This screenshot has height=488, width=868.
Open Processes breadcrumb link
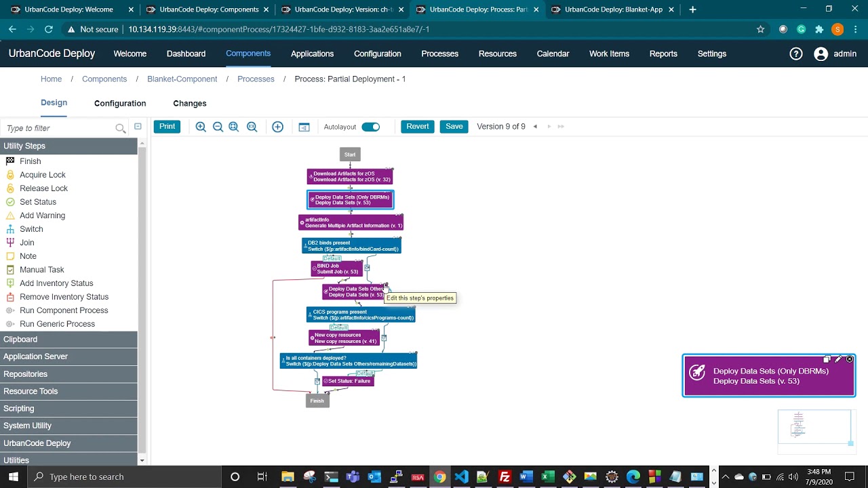click(256, 79)
